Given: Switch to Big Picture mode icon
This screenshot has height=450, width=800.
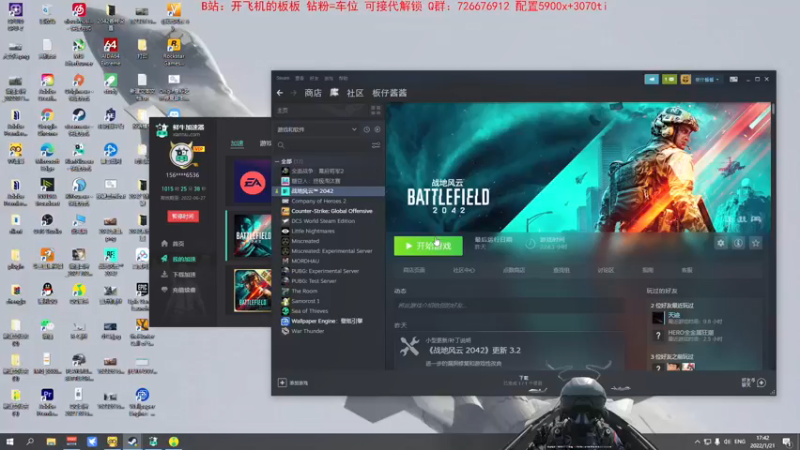Looking at the screenshot, I should (x=733, y=79).
